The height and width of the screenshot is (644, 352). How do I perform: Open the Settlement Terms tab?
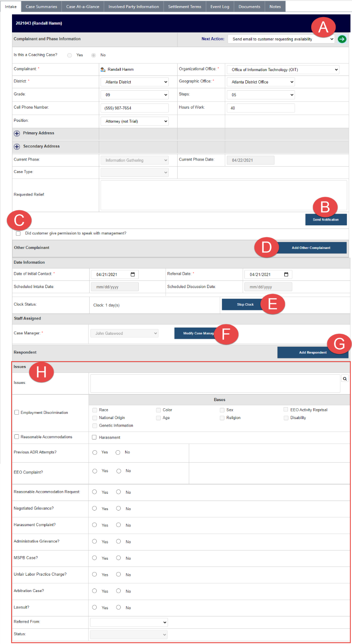pyautogui.click(x=185, y=6)
